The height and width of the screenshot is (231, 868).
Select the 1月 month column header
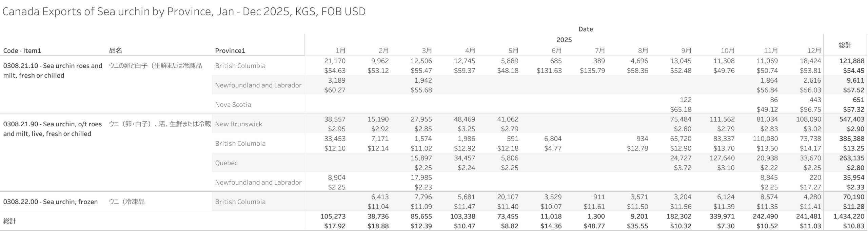[x=340, y=51]
